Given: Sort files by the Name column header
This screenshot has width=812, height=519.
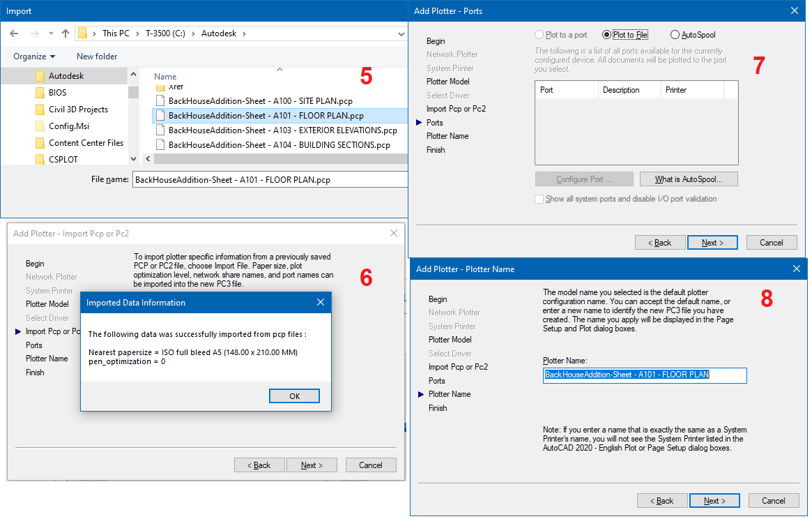Looking at the screenshot, I should tap(165, 77).
